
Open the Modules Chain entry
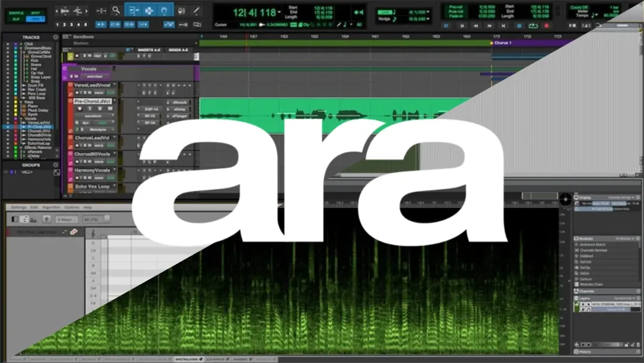pyautogui.click(x=591, y=284)
